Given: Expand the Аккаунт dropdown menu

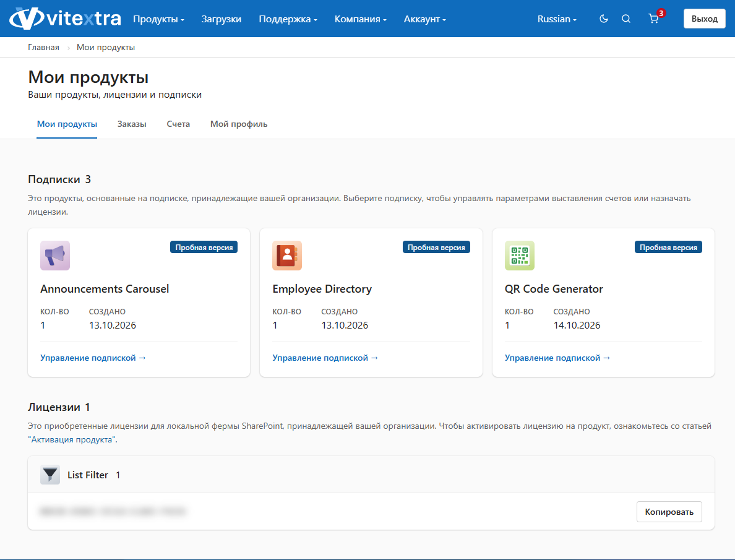Looking at the screenshot, I should (x=424, y=19).
